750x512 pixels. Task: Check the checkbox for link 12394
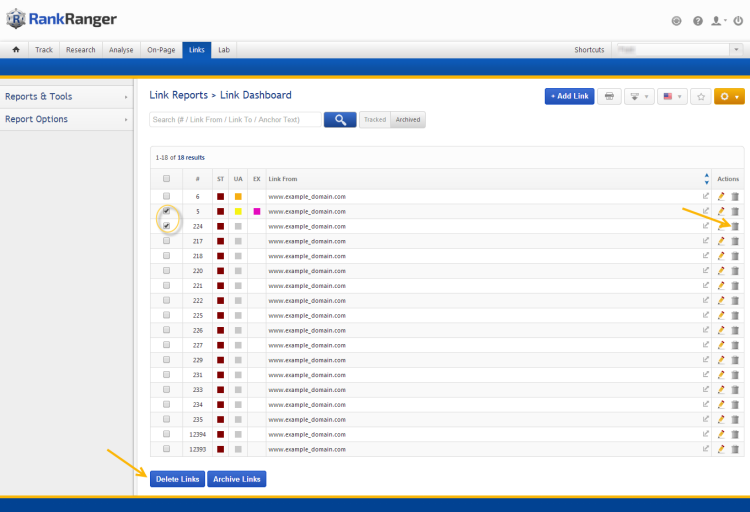[x=166, y=434]
